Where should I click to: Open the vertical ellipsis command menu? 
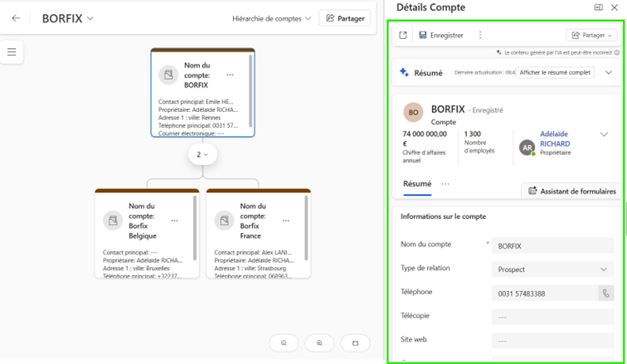pos(480,35)
